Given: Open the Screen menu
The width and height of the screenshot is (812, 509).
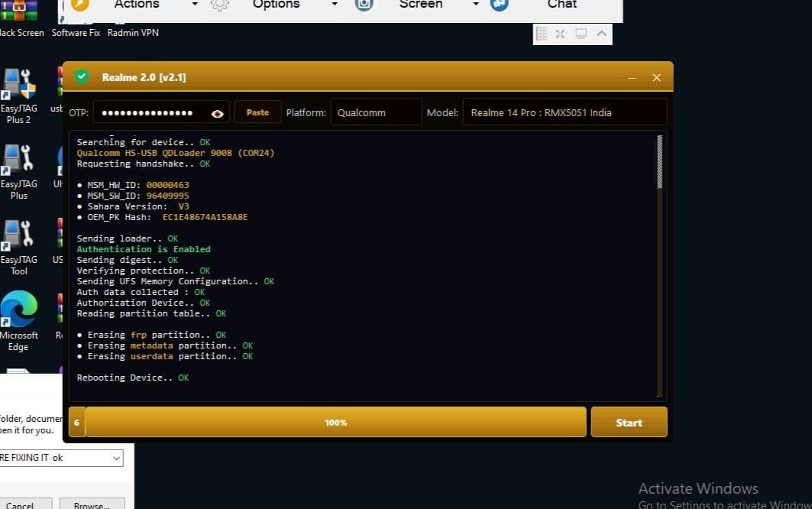Looking at the screenshot, I should tap(420, 5).
